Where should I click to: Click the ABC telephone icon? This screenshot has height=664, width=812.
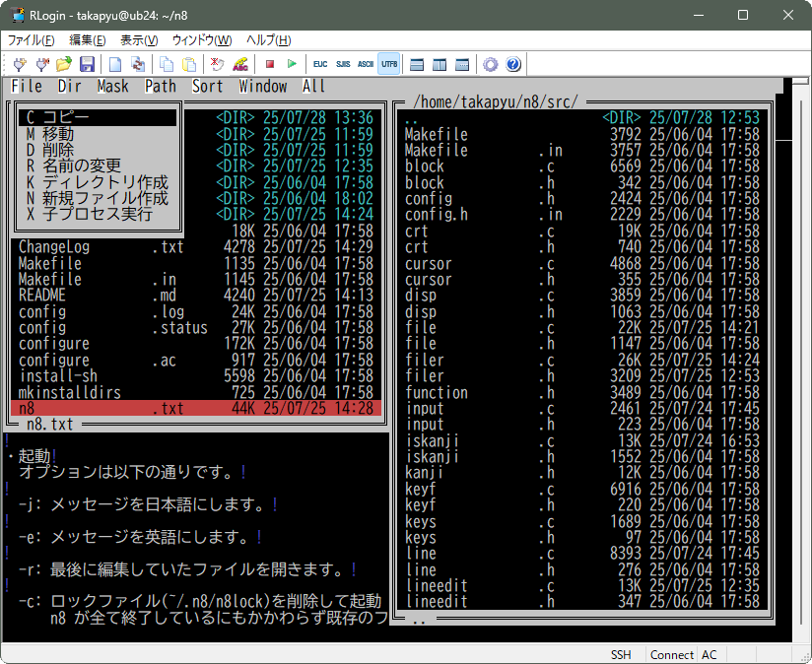pyautogui.click(x=240, y=64)
